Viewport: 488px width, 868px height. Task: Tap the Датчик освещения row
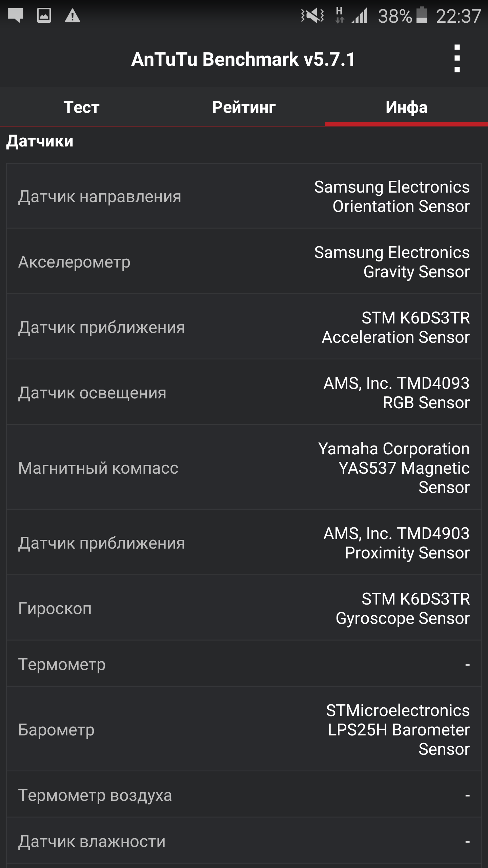(244, 393)
